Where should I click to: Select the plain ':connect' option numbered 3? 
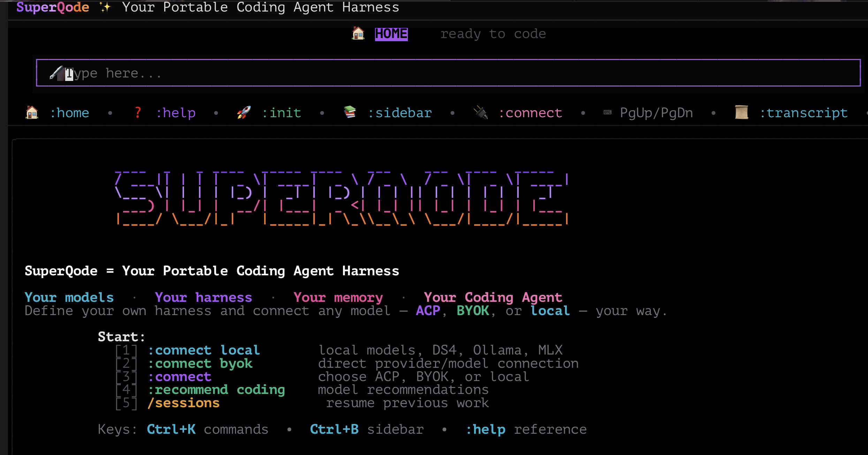[x=180, y=376]
